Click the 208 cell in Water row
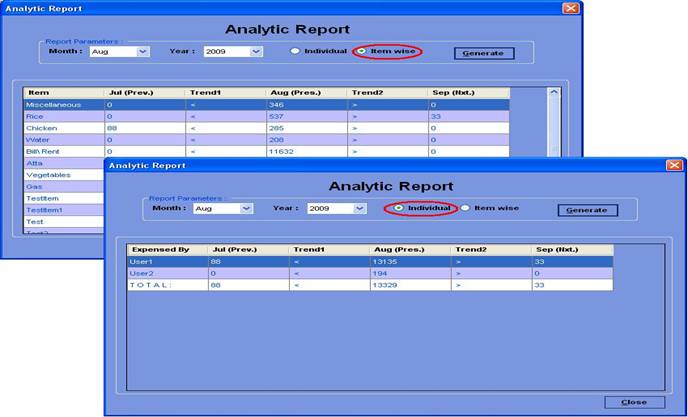This screenshot has width=688, height=417. pos(307,140)
